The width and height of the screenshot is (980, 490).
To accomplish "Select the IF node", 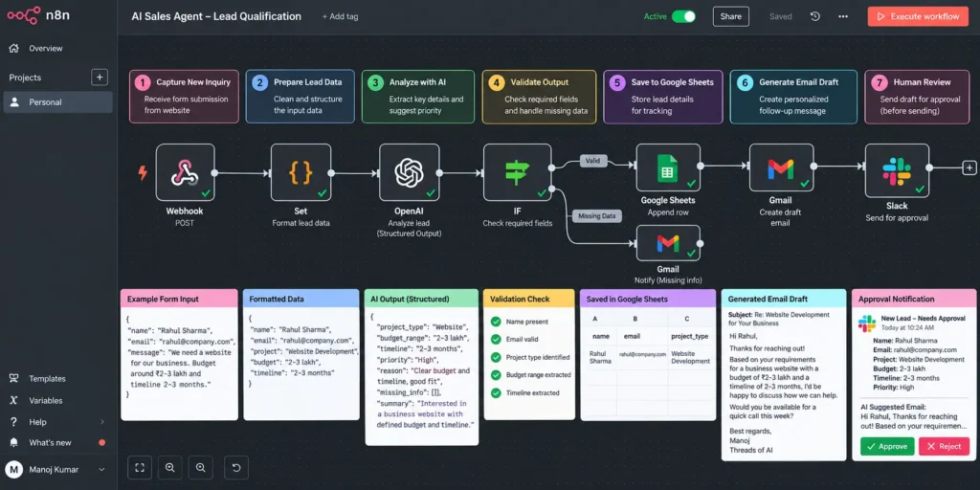I will pos(518,172).
